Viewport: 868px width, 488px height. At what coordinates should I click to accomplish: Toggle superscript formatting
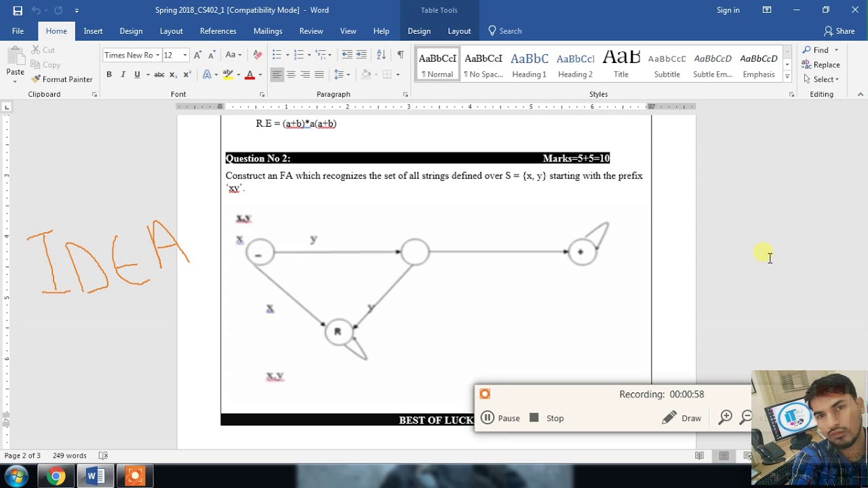pos(187,75)
